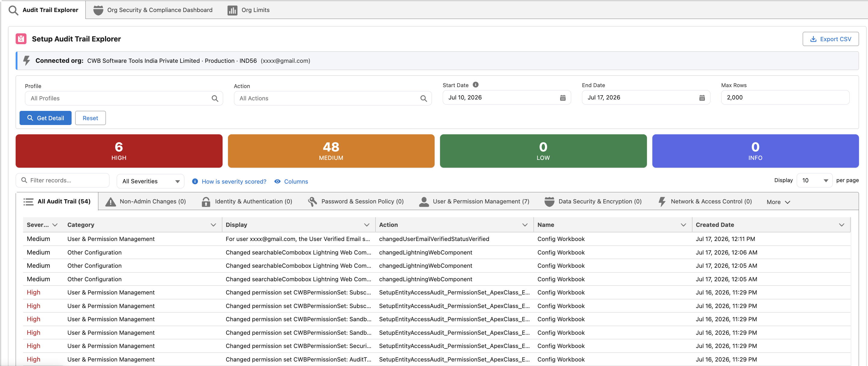Open the All Severities dropdown
868x366 pixels.
(x=150, y=181)
